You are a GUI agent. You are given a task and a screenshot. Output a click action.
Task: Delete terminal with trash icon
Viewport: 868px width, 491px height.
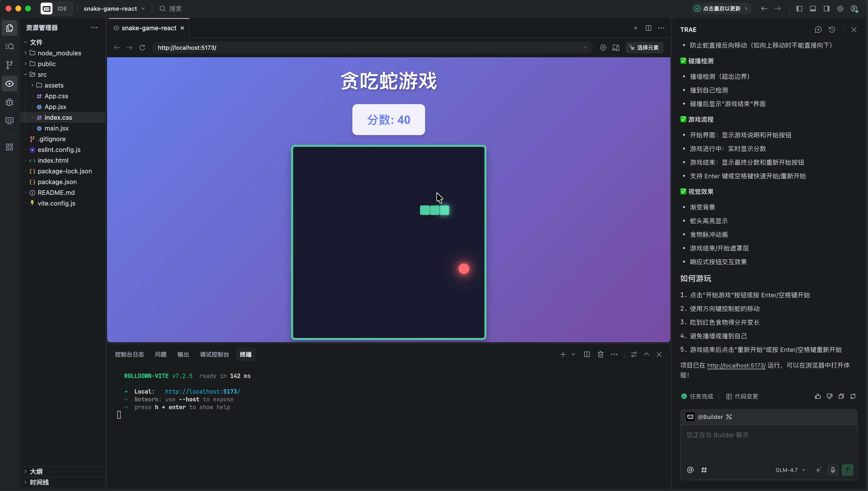pyautogui.click(x=600, y=354)
